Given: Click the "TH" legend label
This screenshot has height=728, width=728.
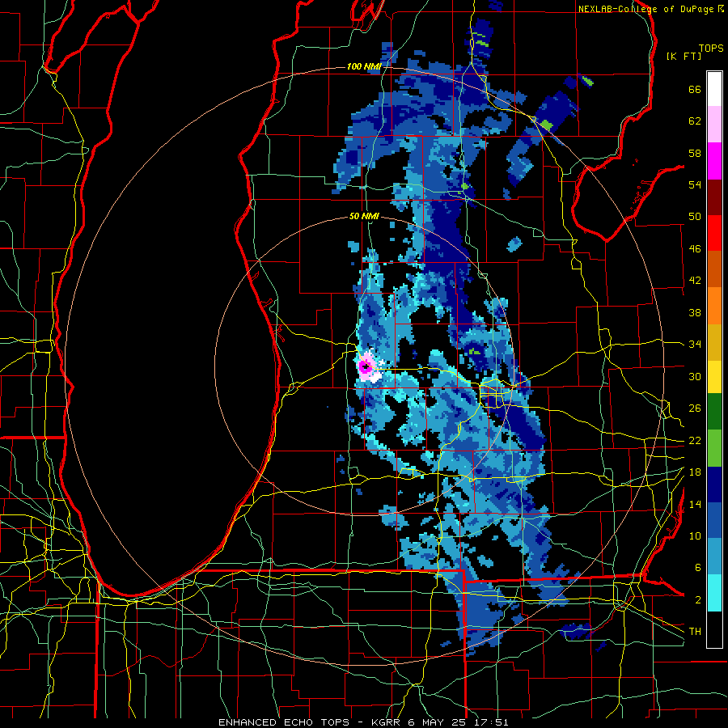Looking at the screenshot, I should pos(695,631).
